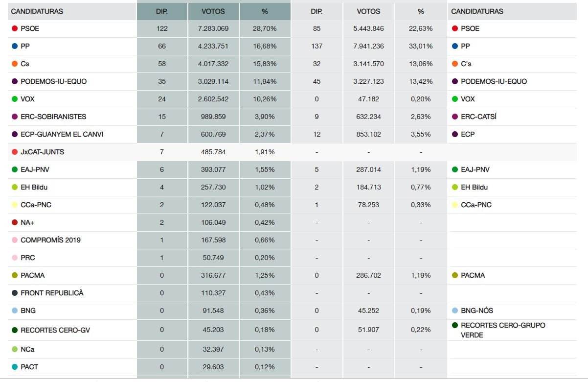Select the ECP-GUANYEM EL CANVI candidacy
588x382 pixels.
62,134
